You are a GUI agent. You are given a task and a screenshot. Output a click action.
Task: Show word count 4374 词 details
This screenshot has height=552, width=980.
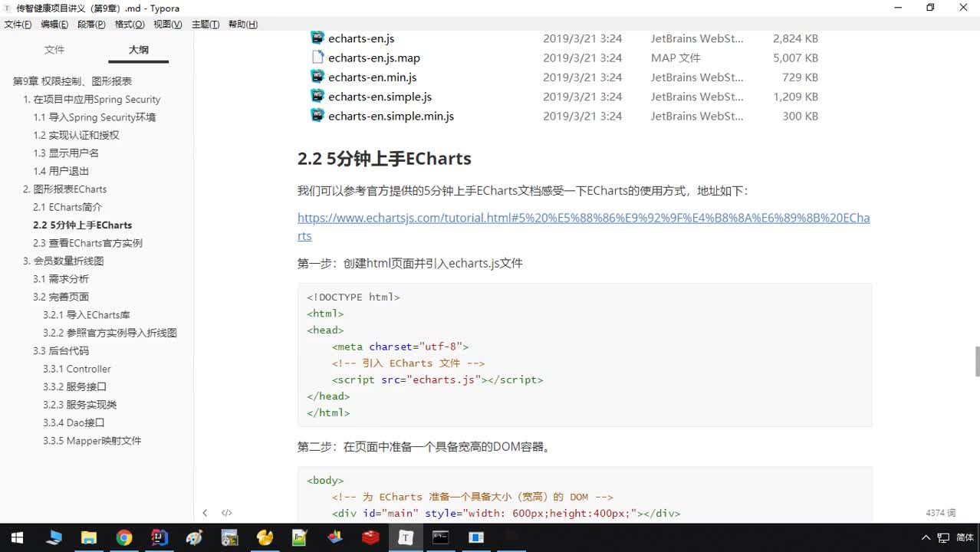point(941,513)
